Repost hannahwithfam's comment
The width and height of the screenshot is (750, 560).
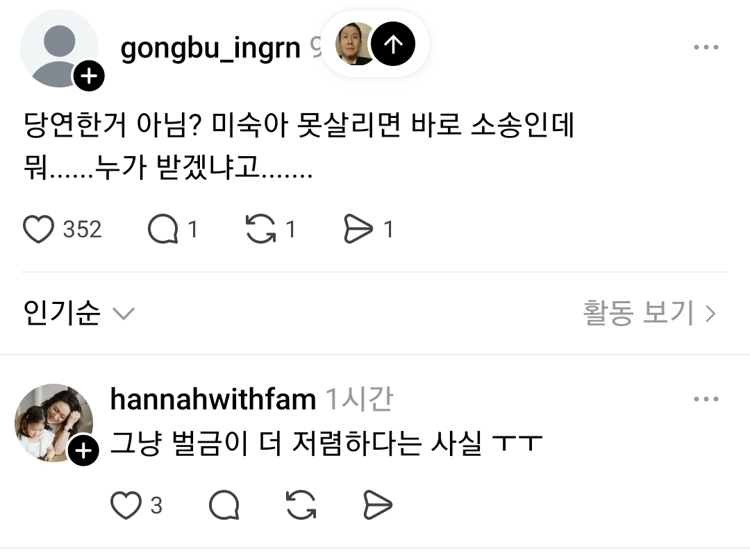click(x=301, y=505)
